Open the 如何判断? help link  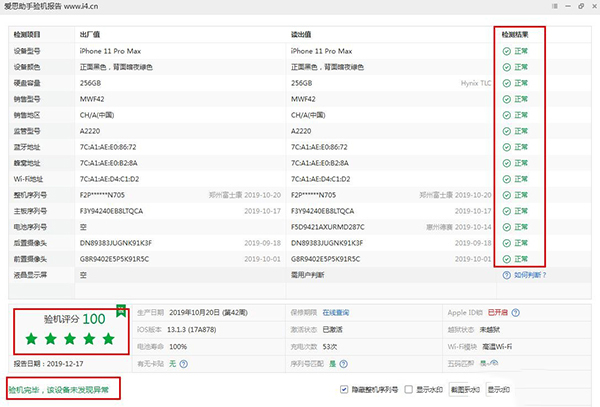pyautogui.click(x=529, y=274)
